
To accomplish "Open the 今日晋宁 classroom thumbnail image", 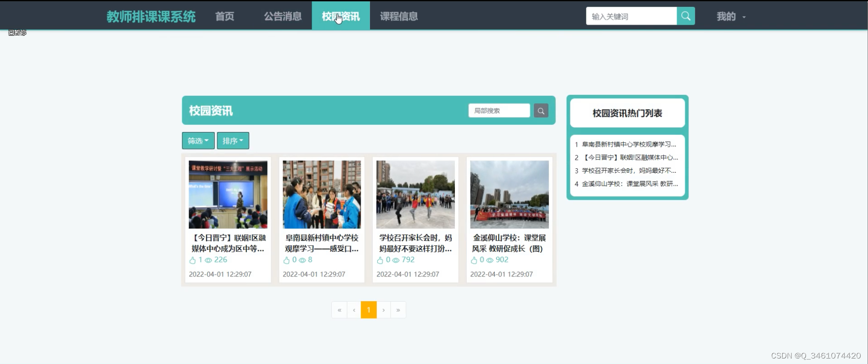I will tap(228, 194).
